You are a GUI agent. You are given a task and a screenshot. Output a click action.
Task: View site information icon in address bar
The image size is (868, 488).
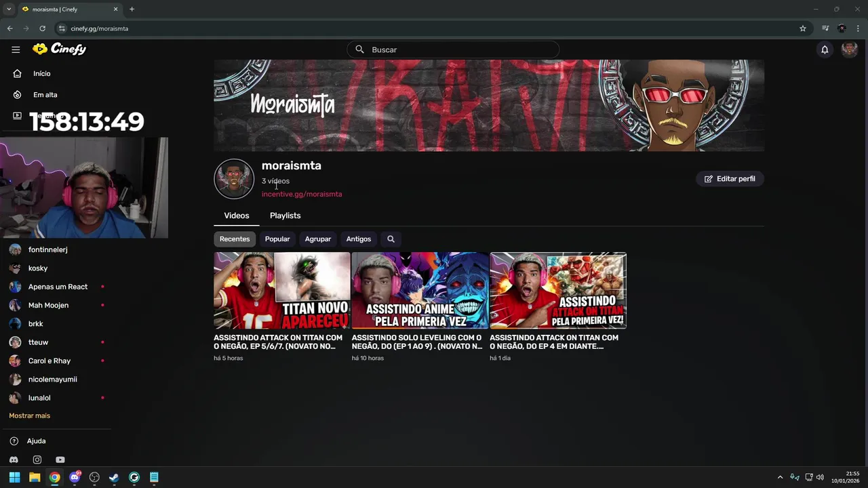(x=62, y=28)
